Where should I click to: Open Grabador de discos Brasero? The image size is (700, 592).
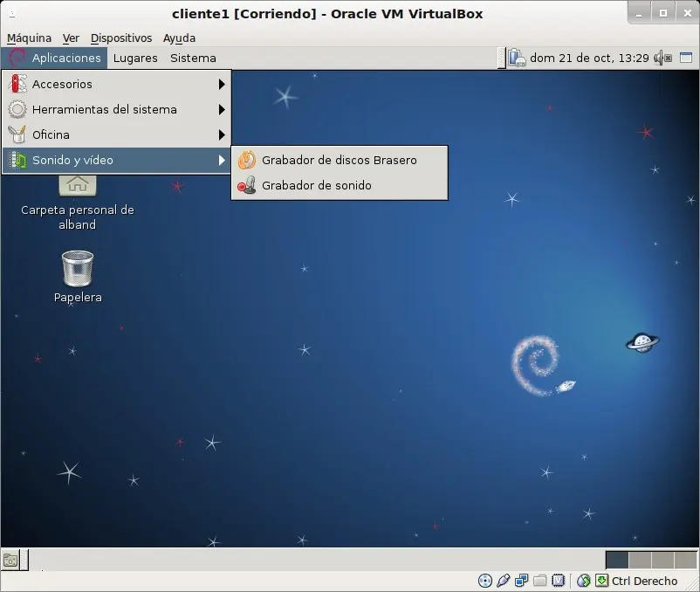(x=340, y=160)
